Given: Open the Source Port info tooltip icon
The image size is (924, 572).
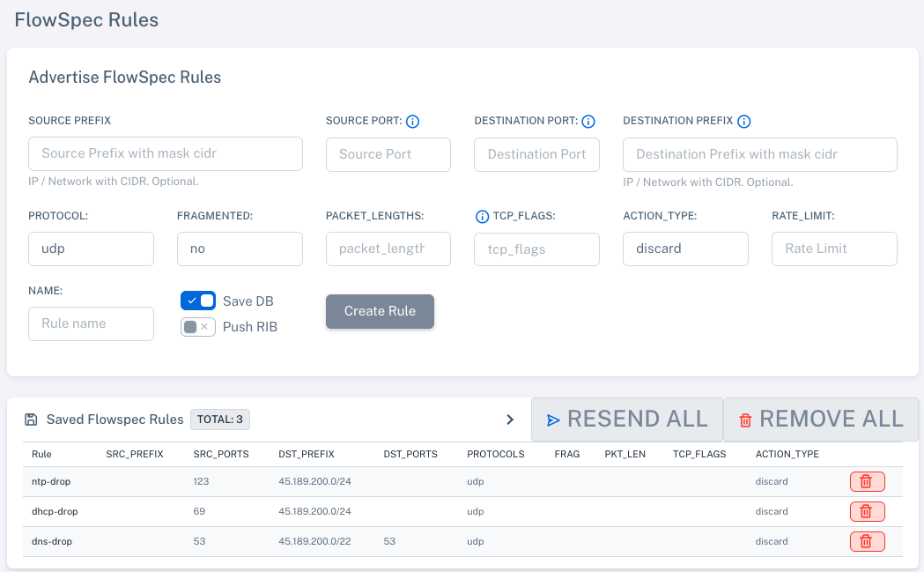Looking at the screenshot, I should coord(412,122).
